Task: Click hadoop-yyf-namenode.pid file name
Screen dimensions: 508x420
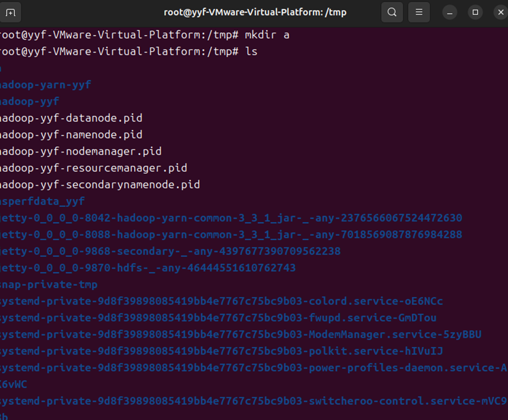Action: 71,135
